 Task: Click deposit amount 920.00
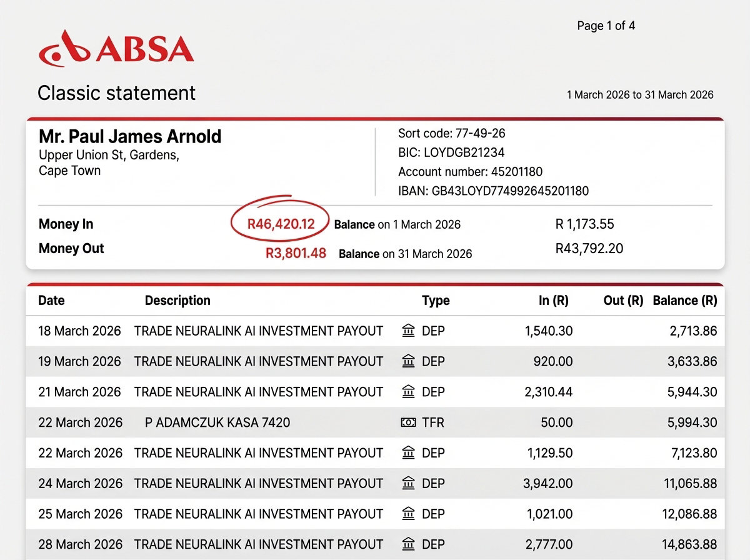coord(553,361)
